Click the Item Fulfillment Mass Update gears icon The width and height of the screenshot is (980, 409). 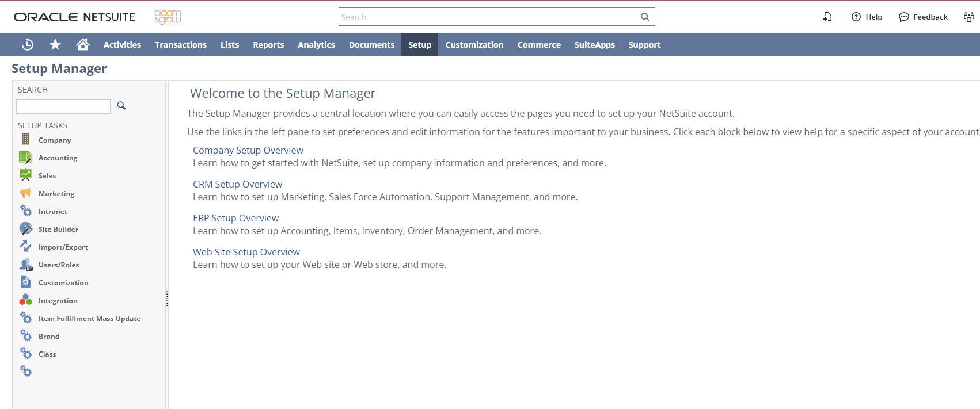[26, 318]
